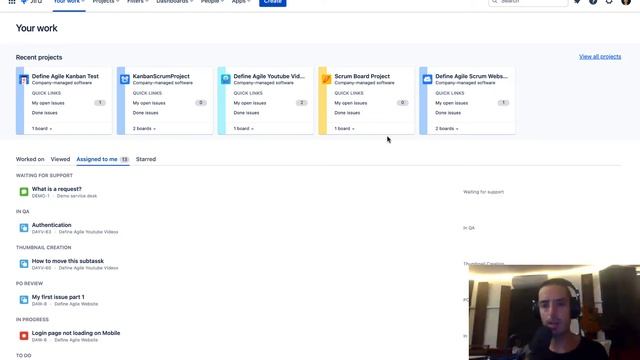Switch to the Starred tab
Image resolution: width=640 pixels, height=360 pixels.
(x=146, y=159)
